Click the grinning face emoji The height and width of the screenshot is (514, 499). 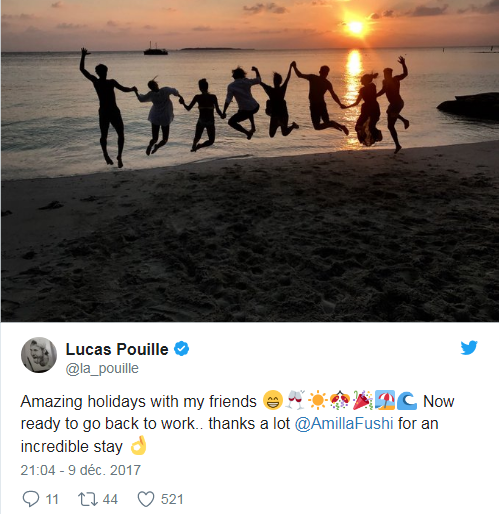(x=273, y=400)
